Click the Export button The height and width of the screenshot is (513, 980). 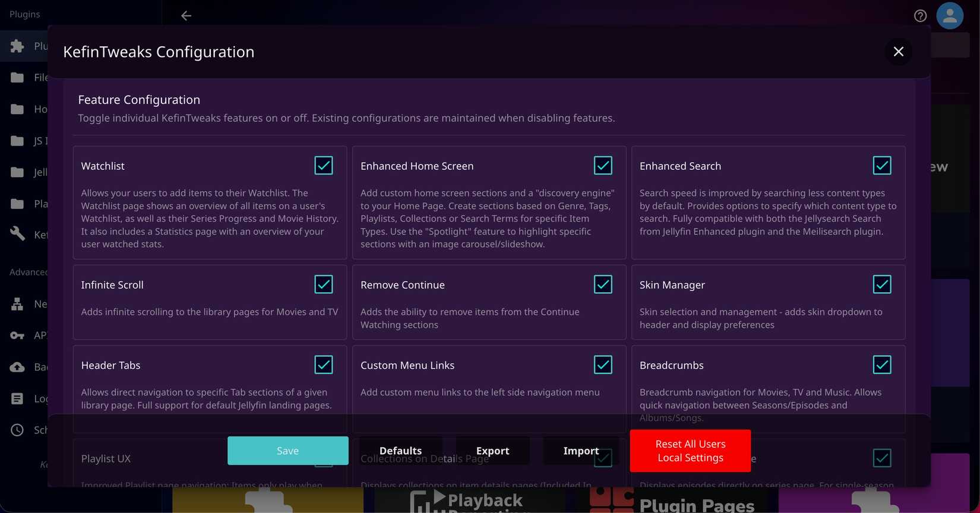pos(492,451)
